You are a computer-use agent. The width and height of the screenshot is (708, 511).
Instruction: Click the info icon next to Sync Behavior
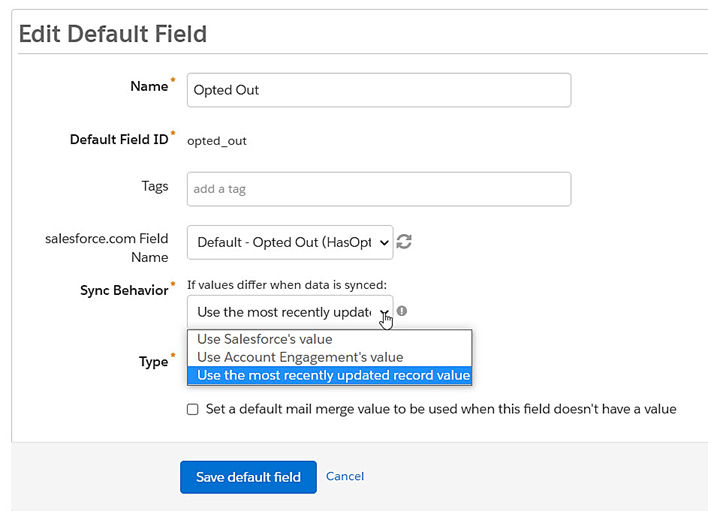pyautogui.click(x=402, y=311)
